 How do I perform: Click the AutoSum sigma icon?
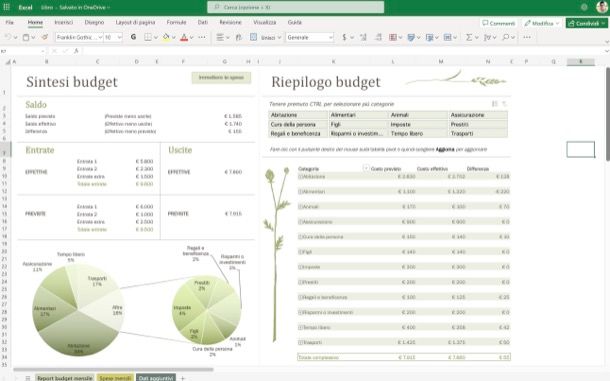pyautogui.click(x=469, y=37)
